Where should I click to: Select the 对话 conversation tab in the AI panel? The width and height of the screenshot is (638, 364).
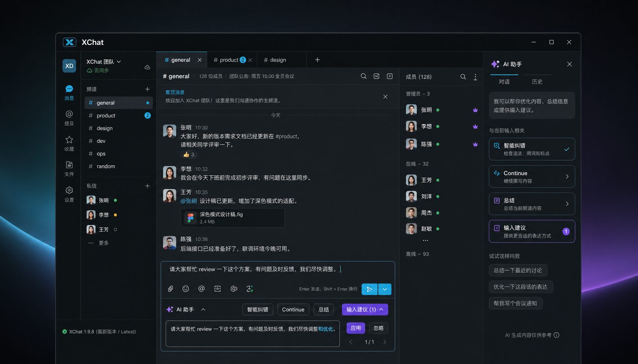tap(504, 82)
